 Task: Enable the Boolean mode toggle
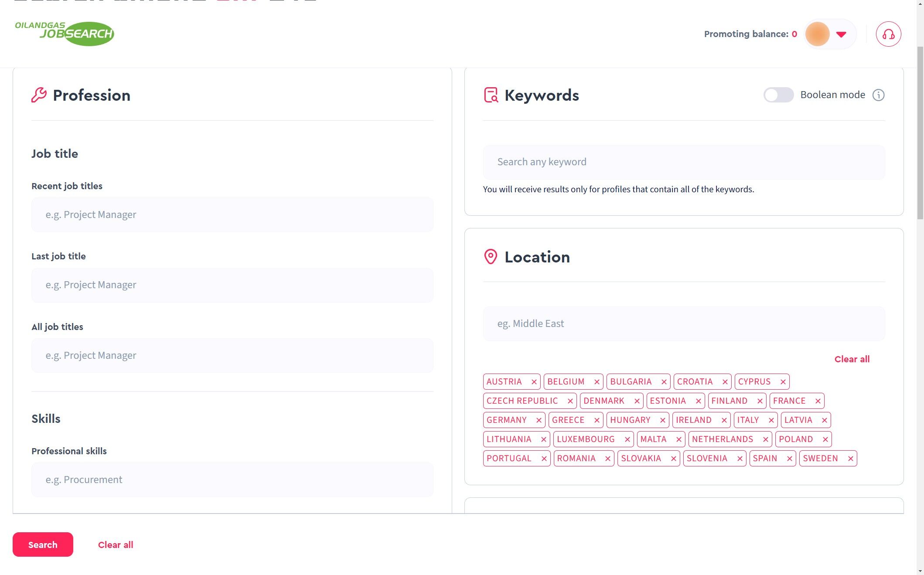click(778, 95)
